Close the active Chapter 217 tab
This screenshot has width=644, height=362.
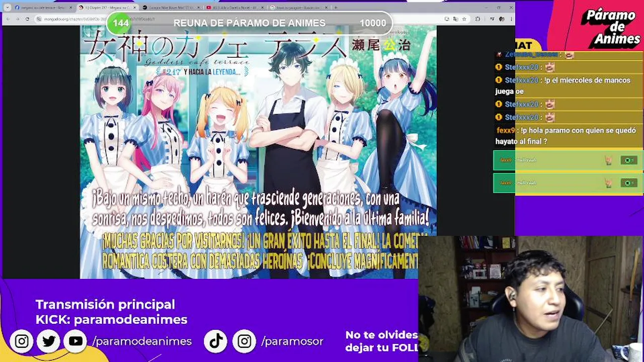(x=134, y=8)
